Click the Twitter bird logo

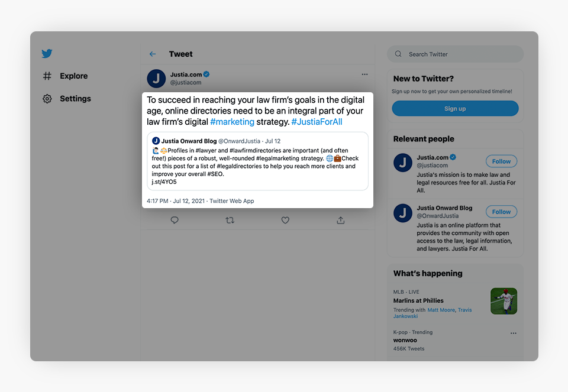click(47, 54)
